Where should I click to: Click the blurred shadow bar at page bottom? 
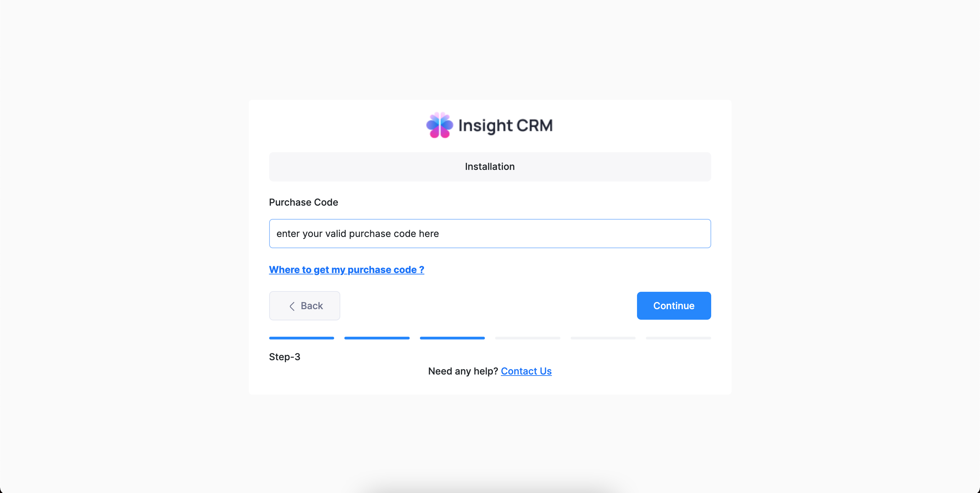pos(490,487)
